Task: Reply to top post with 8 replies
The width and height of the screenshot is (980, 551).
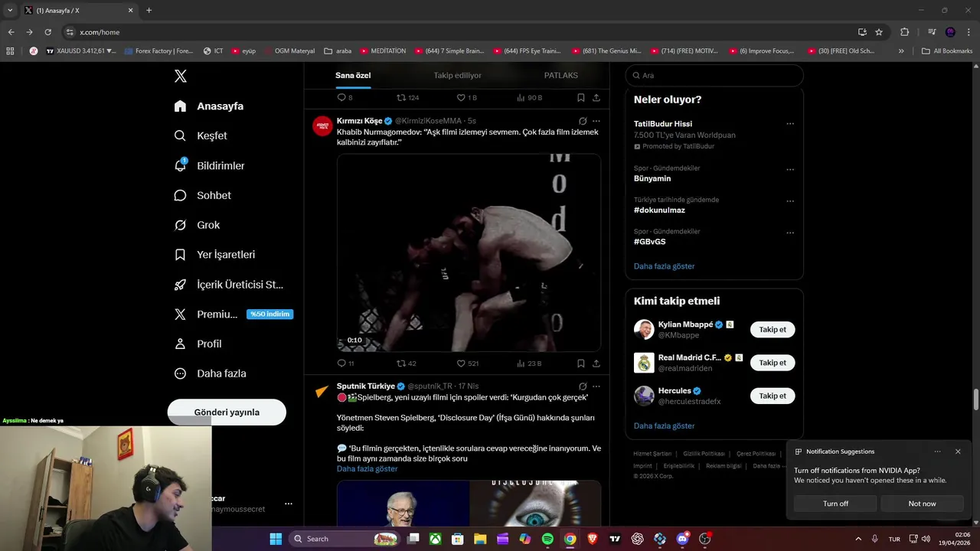Action: 345,98
